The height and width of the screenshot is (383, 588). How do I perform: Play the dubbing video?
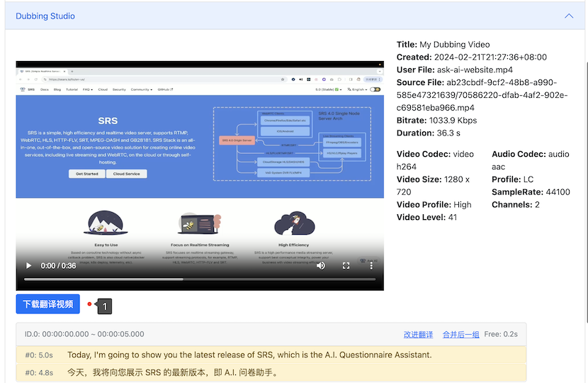(29, 265)
